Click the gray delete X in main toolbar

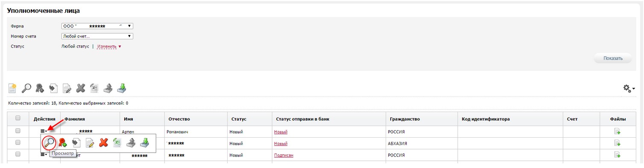81,88
